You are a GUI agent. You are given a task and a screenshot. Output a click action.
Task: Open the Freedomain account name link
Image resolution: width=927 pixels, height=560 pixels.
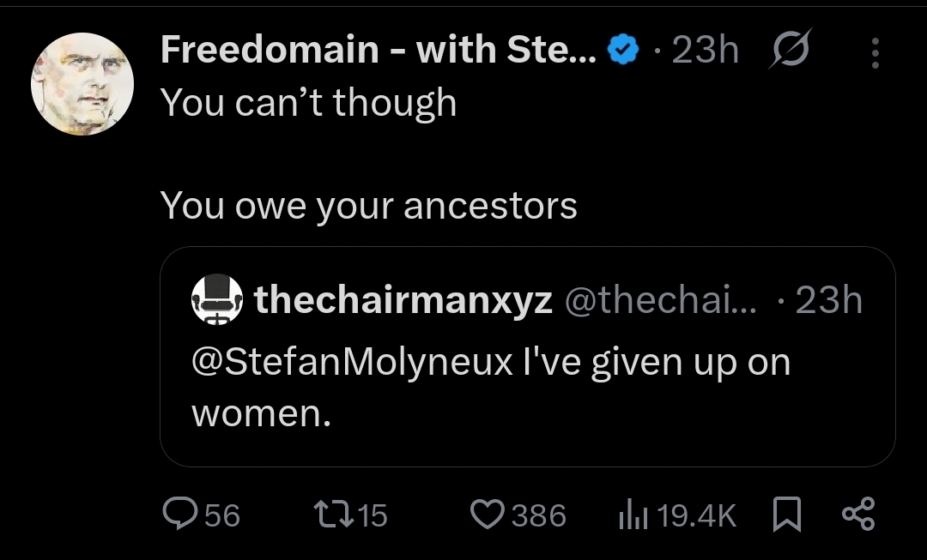(379, 51)
